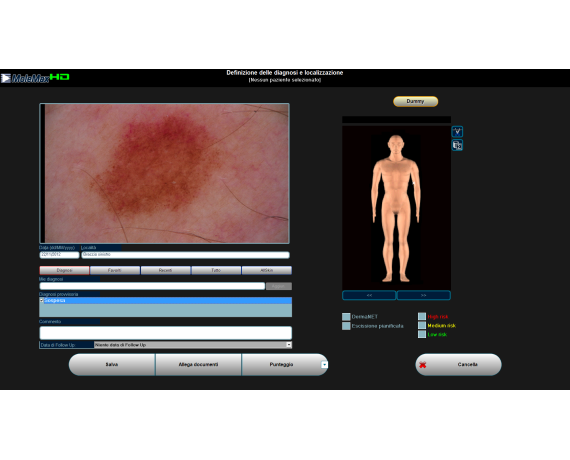Image resolution: width=570 pixels, height=460 pixels.
Task: Mark lesion as Low risk
Action: [422, 334]
